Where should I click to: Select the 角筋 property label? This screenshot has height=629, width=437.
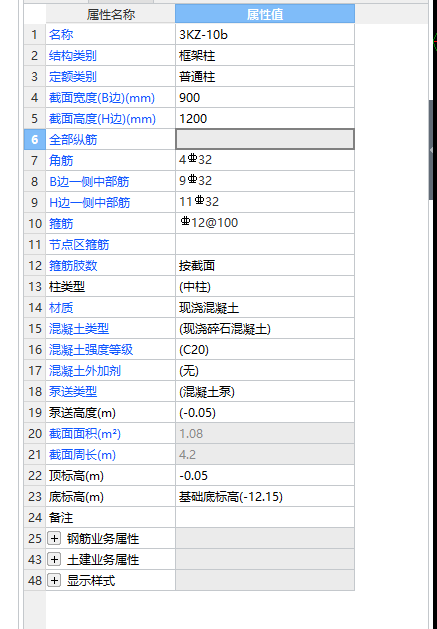[x=61, y=160]
